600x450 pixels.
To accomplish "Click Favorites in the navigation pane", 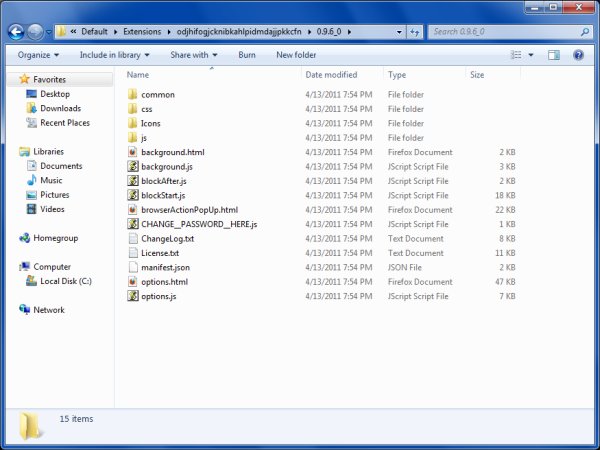I will (x=49, y=80).
